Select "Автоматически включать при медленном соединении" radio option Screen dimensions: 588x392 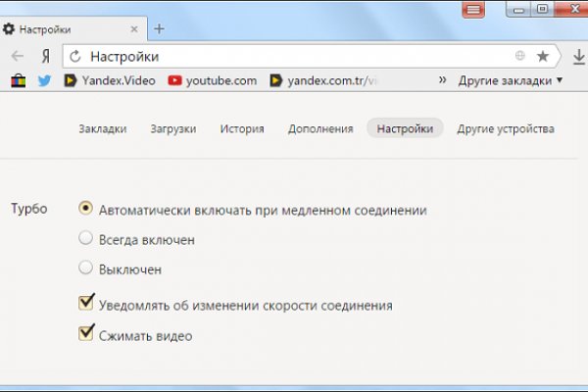(x=86, y=209)
